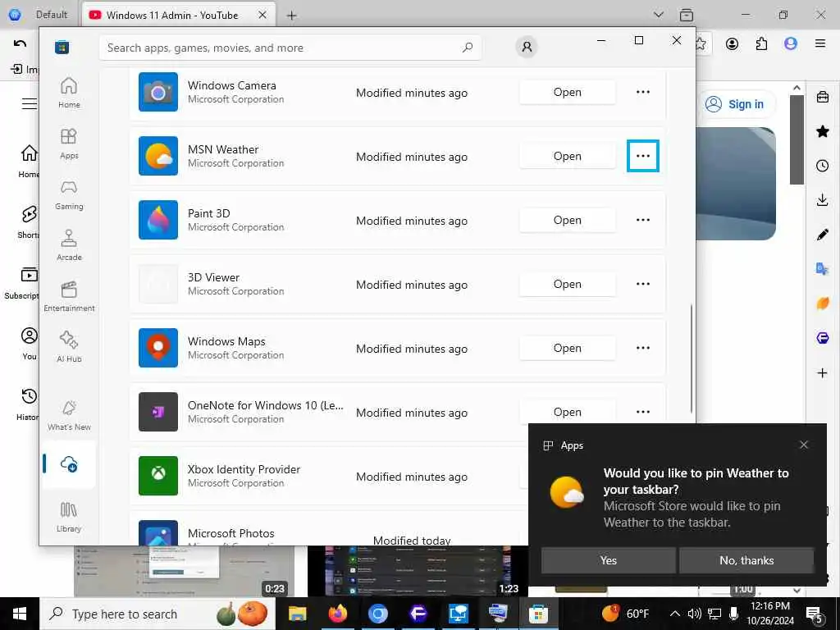840x630 pixels.
Task: Show hidden tray icons chevron
Action: pos(675,614)
